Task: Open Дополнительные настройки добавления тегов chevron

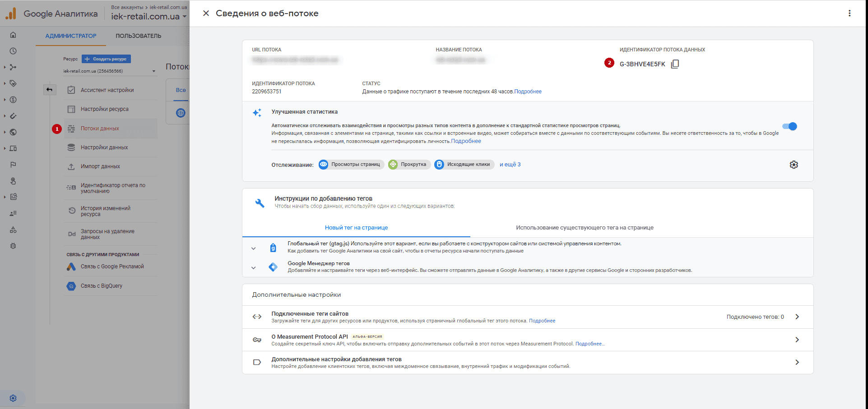Action: (797, 362)
